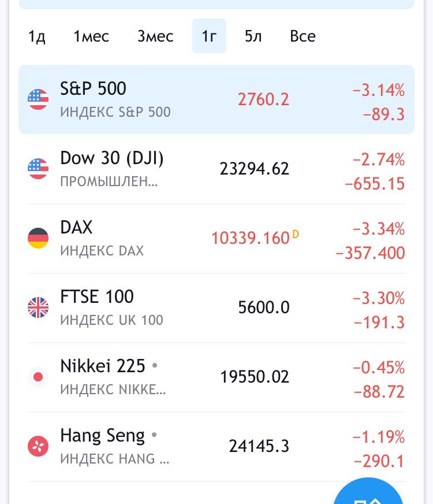Click the German flag icon beside DAX
This screenshot has width=433, height=504.
pos(38,238)
